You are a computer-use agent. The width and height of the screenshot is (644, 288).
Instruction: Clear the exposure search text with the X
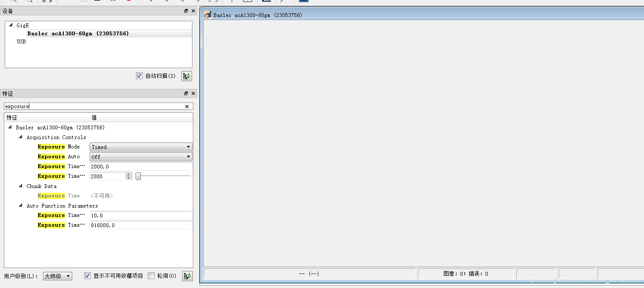click(187, 106)
